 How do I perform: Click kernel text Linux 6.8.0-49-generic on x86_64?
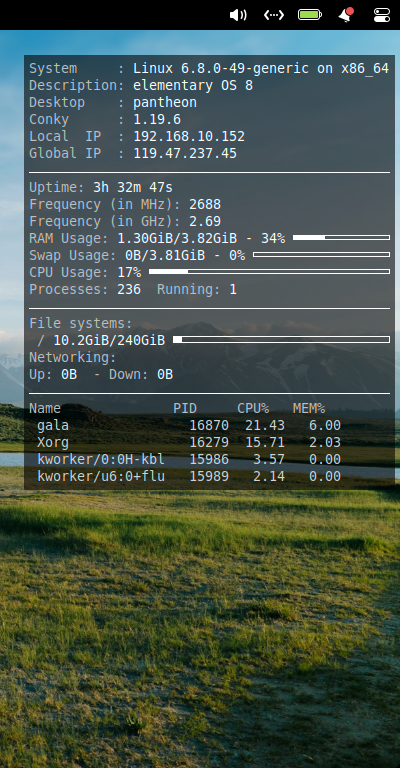tap(261, 69)
